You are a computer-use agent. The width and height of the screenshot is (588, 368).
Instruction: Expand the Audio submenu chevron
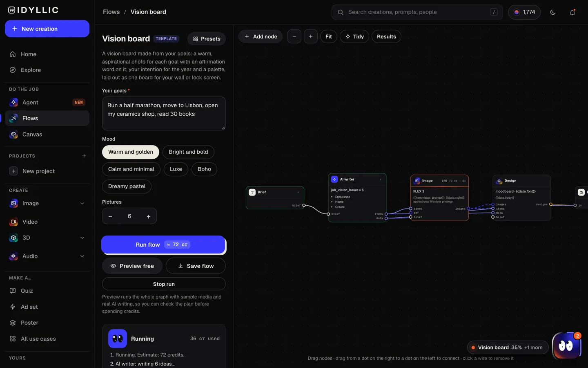click(82, 256)
